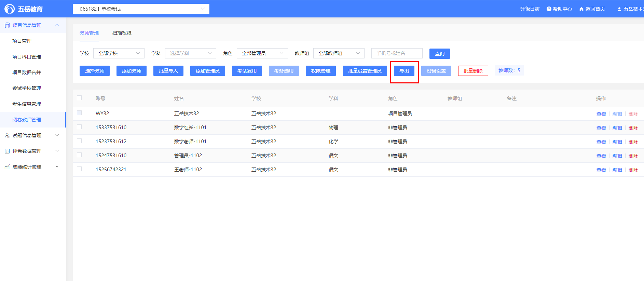
Task: Click the 批量导入 button
Action: point(168,71)
